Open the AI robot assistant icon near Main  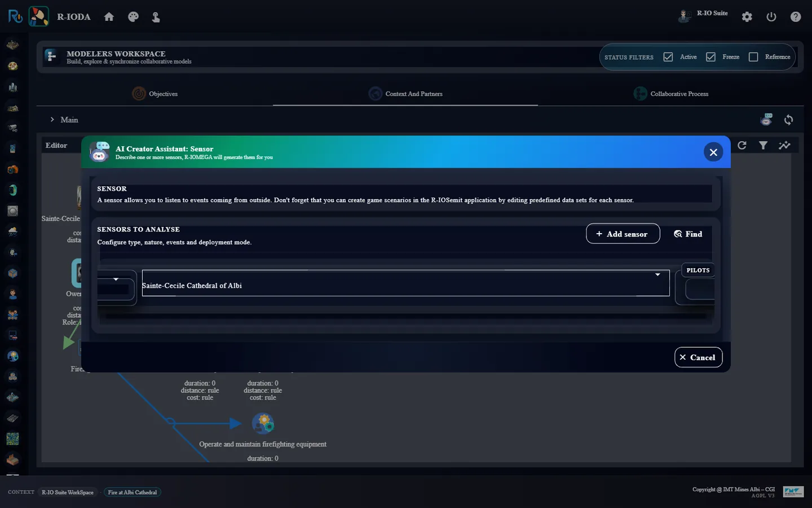coord(766,119)
